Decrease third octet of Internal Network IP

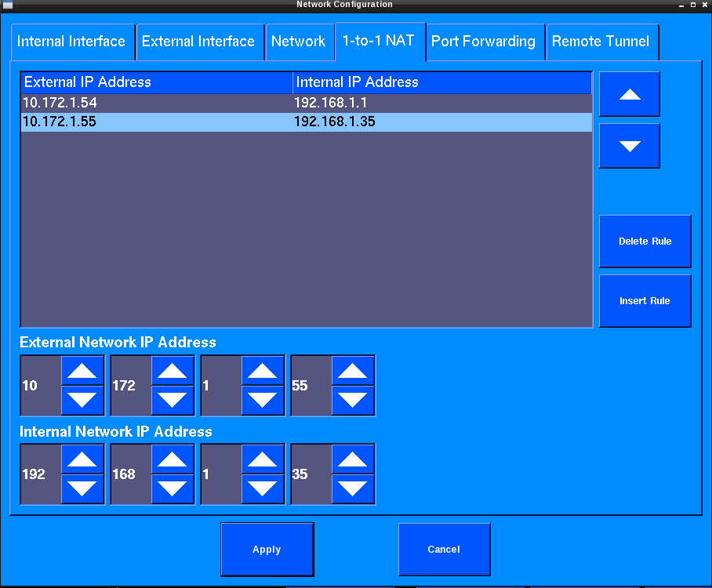coord(263,488)
